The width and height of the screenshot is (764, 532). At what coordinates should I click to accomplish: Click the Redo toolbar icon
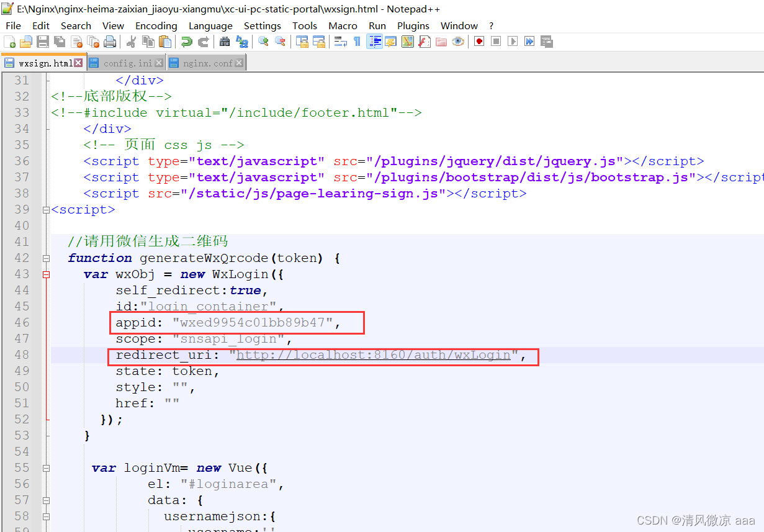[203, 42]
